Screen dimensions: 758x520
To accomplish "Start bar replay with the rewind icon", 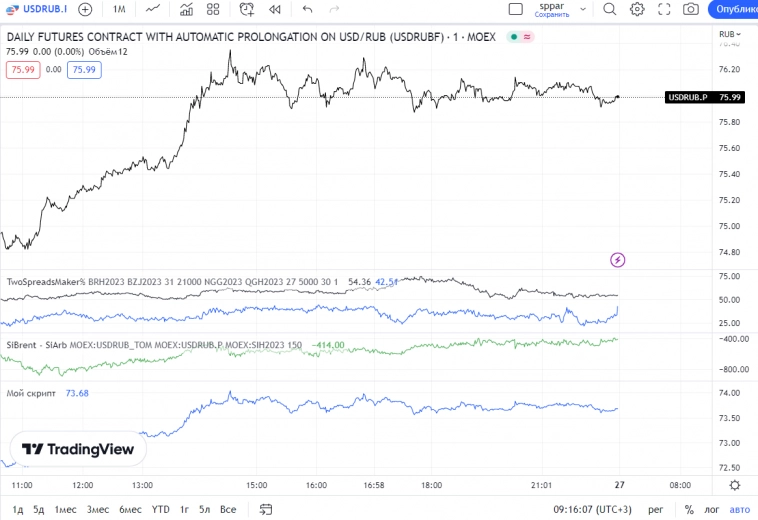I will tap(274, 9).
